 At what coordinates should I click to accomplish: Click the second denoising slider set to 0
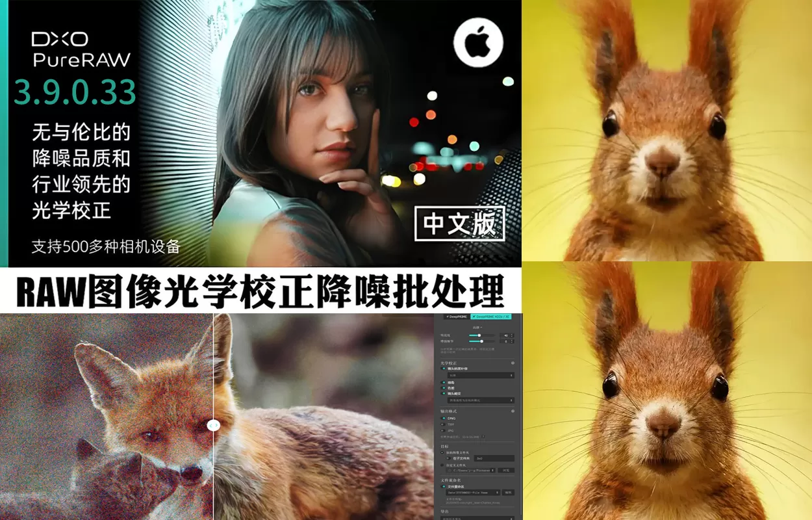(x=482, y=341)
